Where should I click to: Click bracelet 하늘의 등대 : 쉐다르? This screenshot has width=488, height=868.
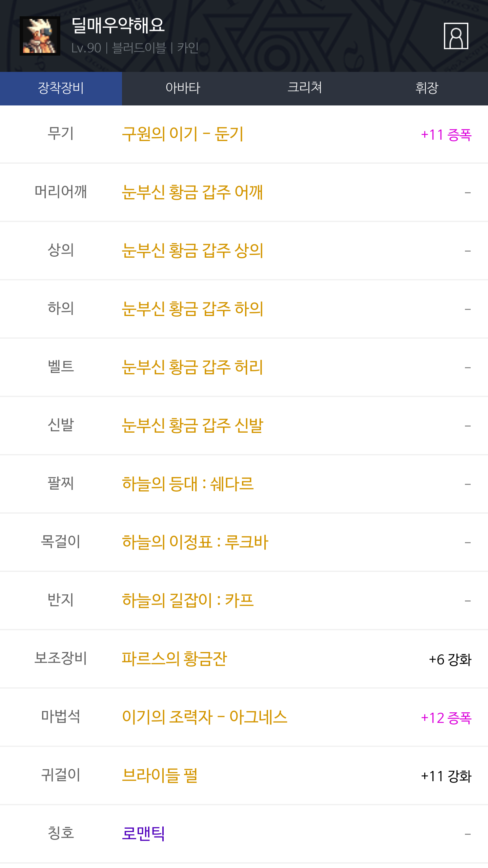click(x=188, y=484)
